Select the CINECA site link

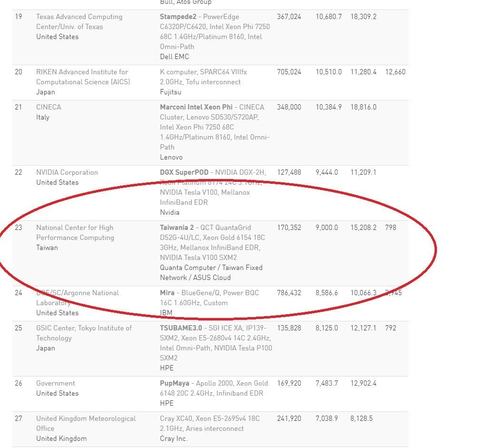click(x=49, y=107)
